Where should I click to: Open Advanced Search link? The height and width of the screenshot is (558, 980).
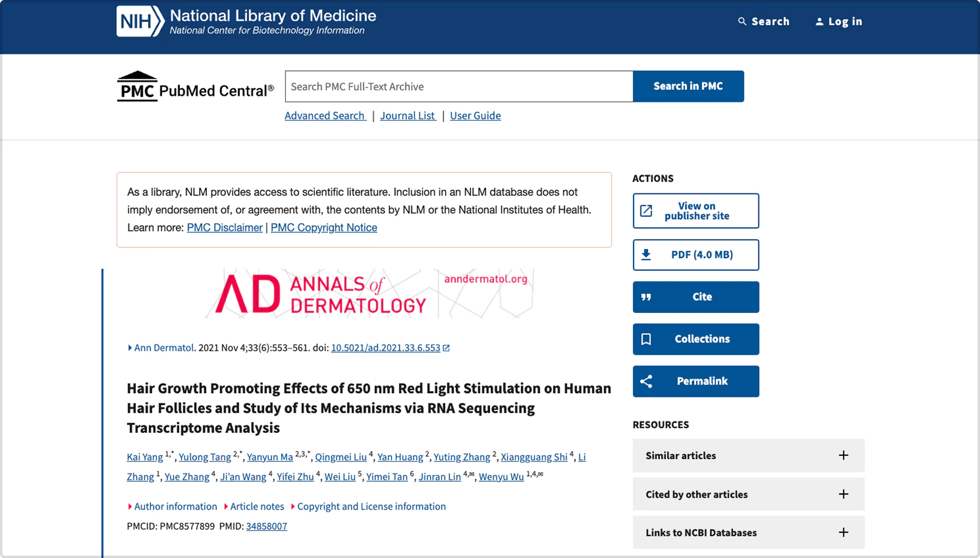[x=325, y=115]
